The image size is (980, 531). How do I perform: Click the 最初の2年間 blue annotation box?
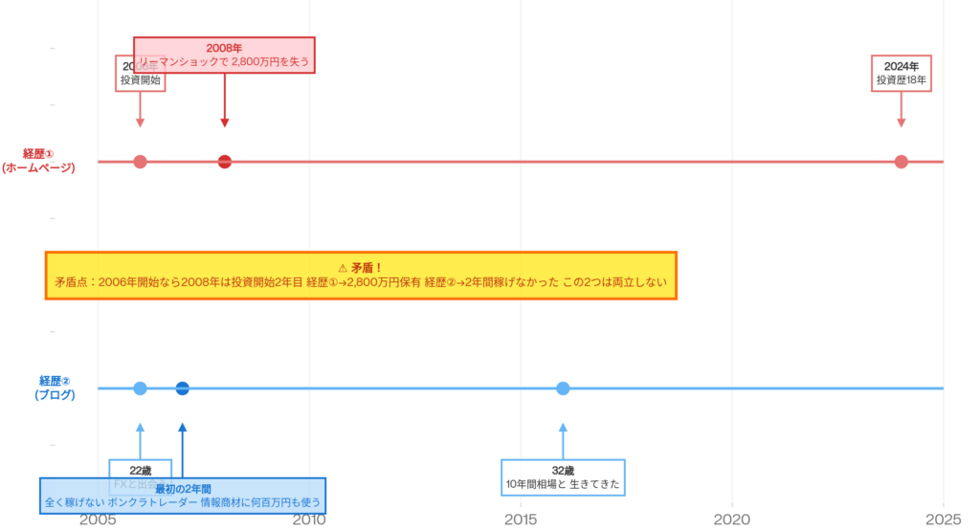183,496
